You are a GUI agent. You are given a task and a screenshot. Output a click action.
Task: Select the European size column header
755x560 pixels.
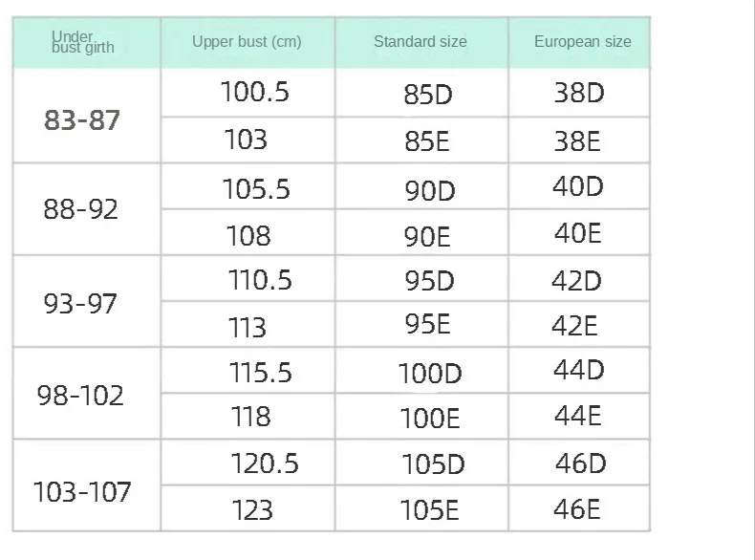pos(582,42)
